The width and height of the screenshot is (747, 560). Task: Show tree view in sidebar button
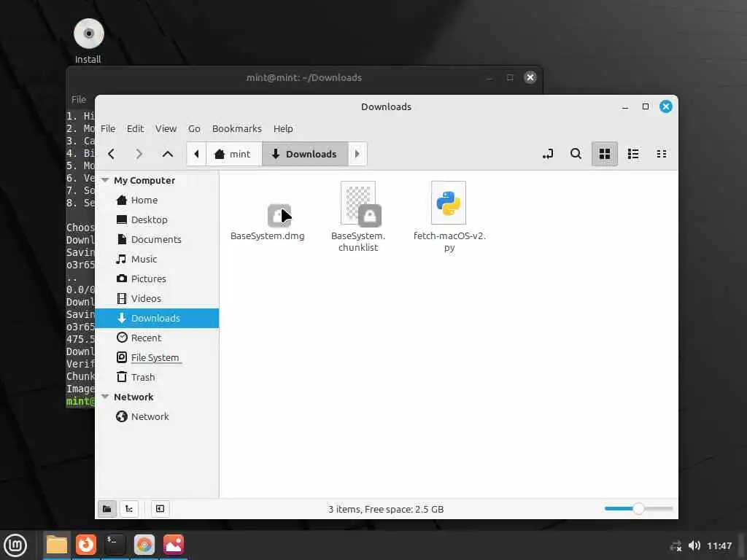pyautogui.click(x=129, y=508)
